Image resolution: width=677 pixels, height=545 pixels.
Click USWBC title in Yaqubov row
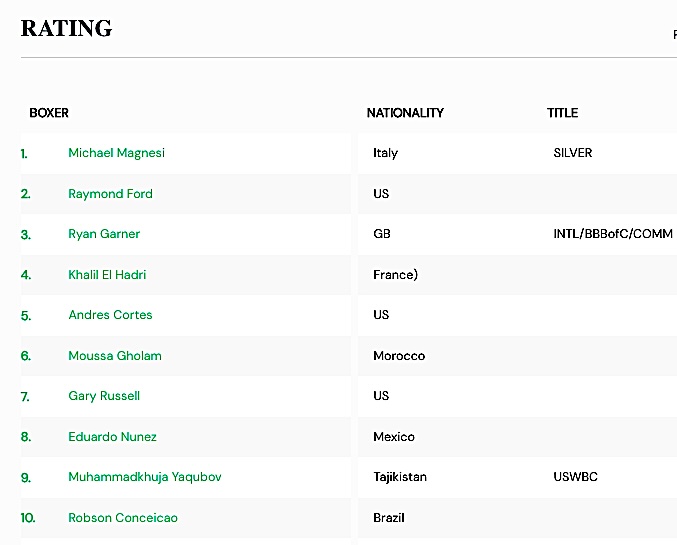click(575, 477)
